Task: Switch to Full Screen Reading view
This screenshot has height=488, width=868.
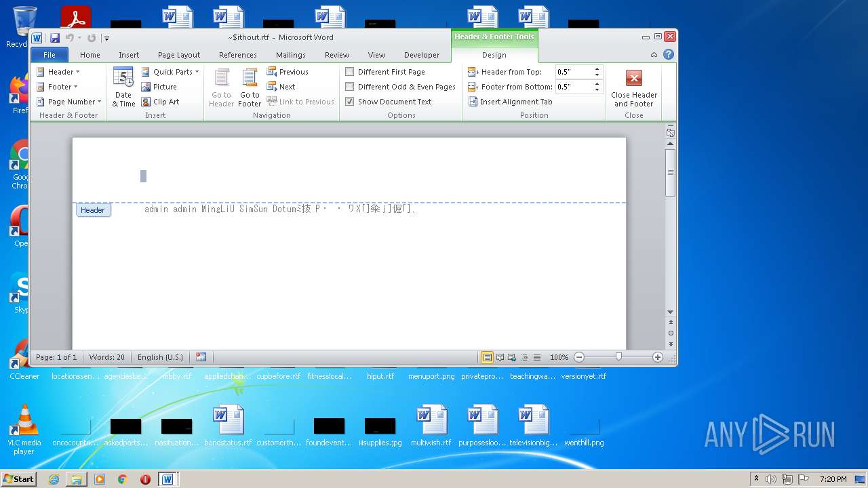Action: pyautogui.click(x=500, y=357)
